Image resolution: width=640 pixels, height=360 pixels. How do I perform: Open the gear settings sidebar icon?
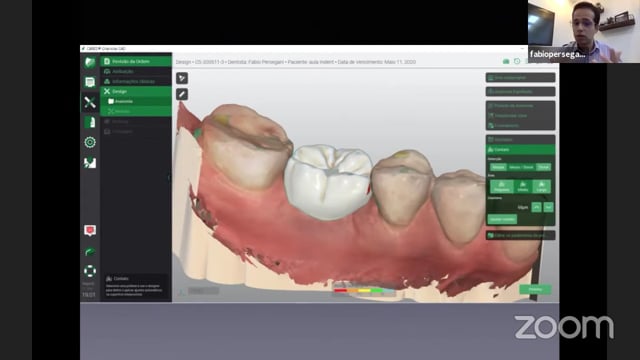point(90,142)
